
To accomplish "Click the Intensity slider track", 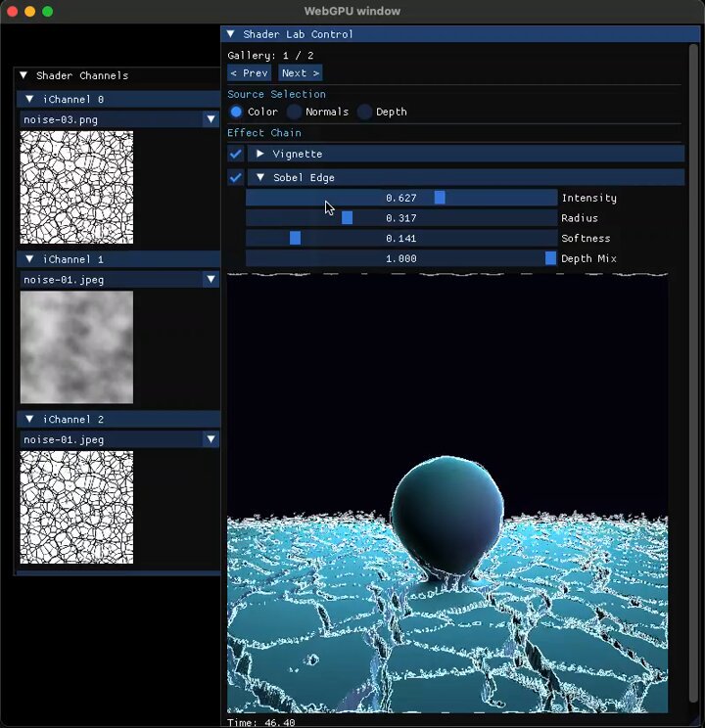I will point(401,198).
